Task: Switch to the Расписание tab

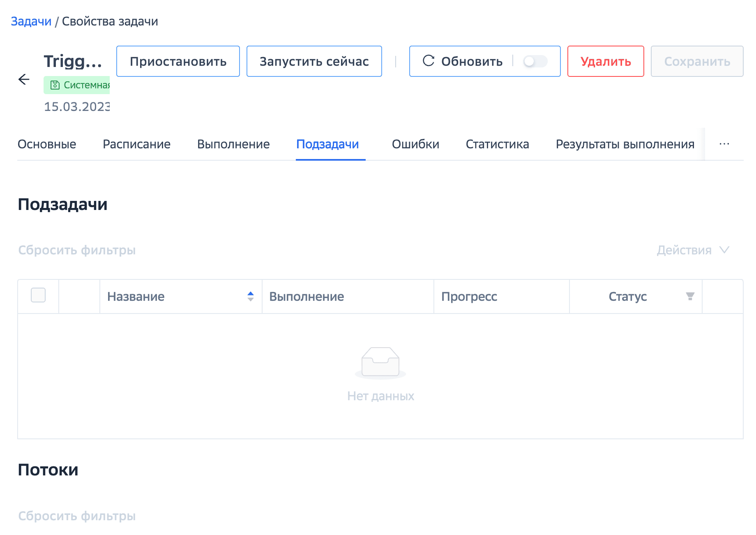Action: (136, 144)
